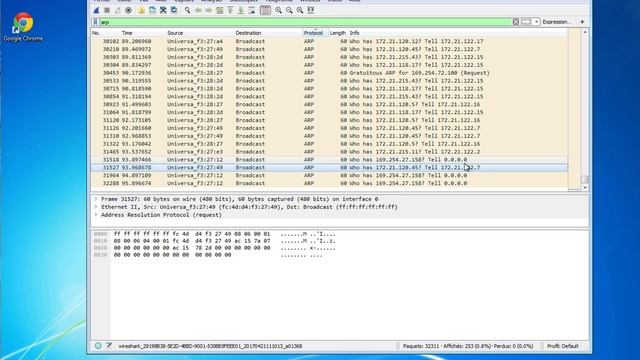Image resolution: width=640 pixels, height=360 pixels.
Task: Save the capture file
Action: coord(152,10)
